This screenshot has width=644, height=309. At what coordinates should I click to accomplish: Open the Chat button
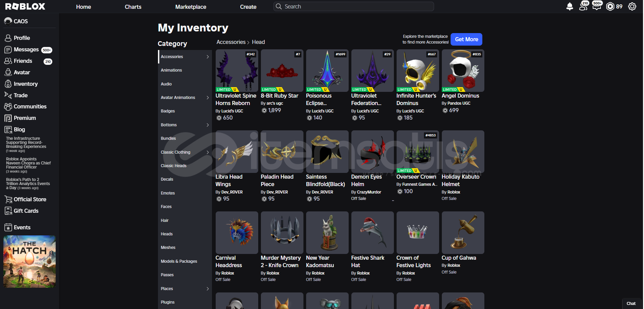[631, 304]
